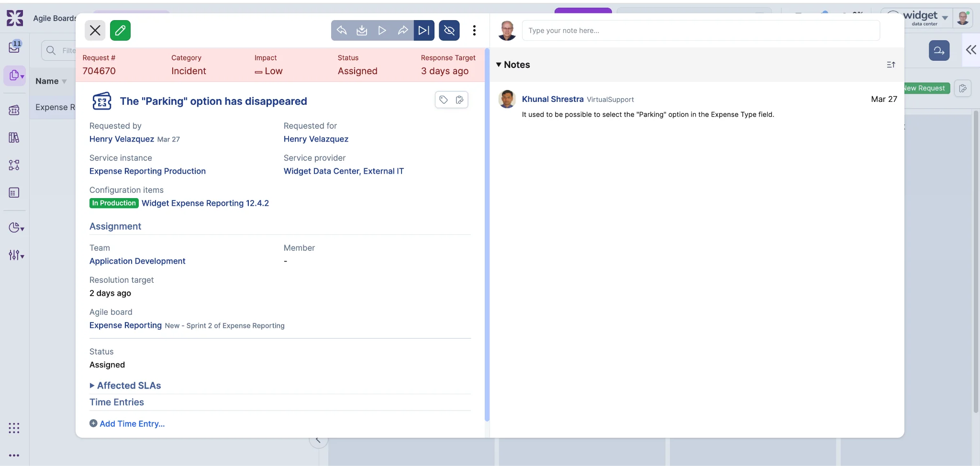Open the settings sliders sidebar menu
The image size is (980, 466).
point(16,255)
